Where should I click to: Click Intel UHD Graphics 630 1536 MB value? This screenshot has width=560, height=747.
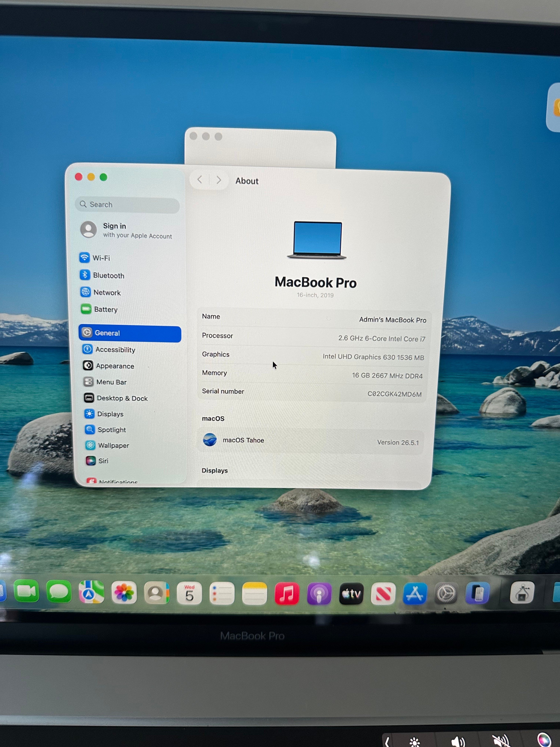pyautogui.click(x=373, y=357)
